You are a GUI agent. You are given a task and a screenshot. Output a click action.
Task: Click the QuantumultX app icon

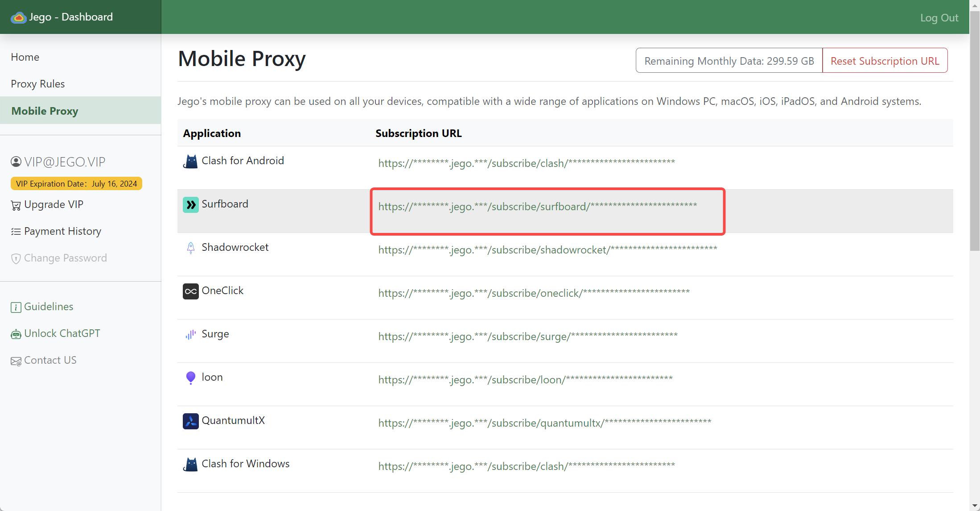click(x=190, y=421)
